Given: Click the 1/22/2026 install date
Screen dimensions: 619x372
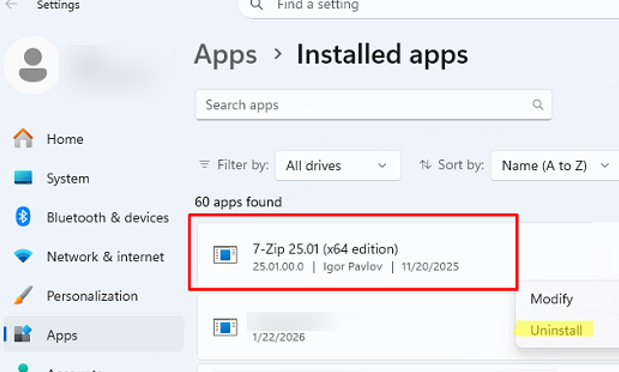Looking at the screenshot, I should (x=279, y=337).
